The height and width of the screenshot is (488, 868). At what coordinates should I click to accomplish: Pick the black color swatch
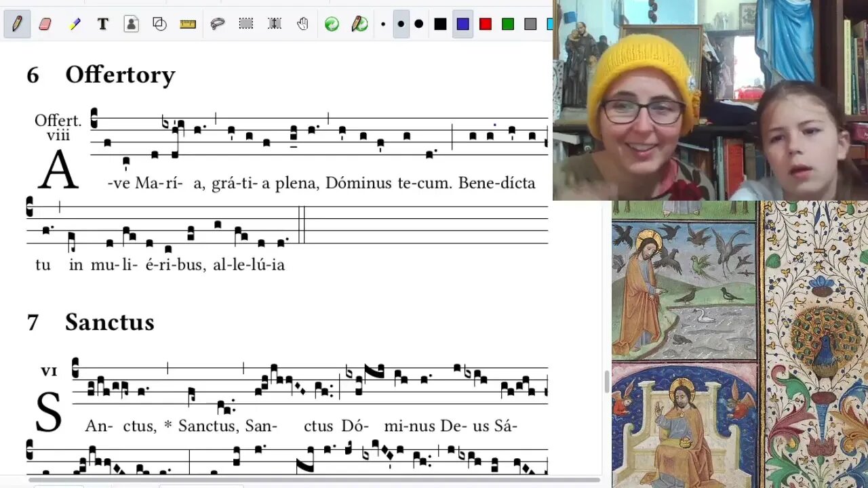441,24
